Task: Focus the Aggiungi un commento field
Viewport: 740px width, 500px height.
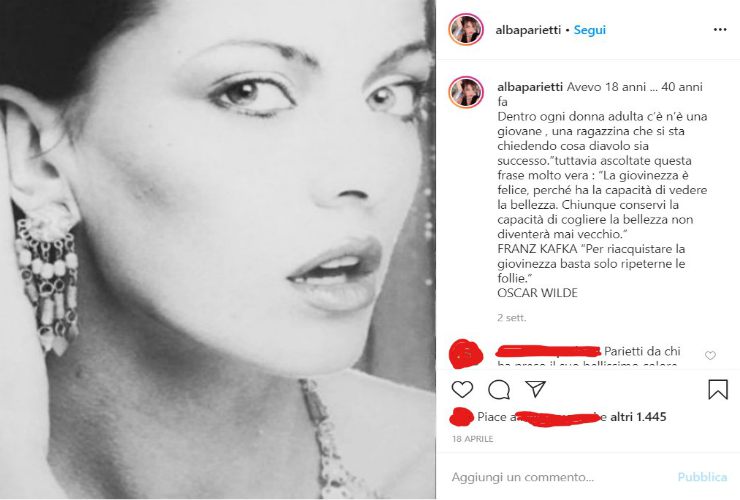Action: (x=559, y=477)
